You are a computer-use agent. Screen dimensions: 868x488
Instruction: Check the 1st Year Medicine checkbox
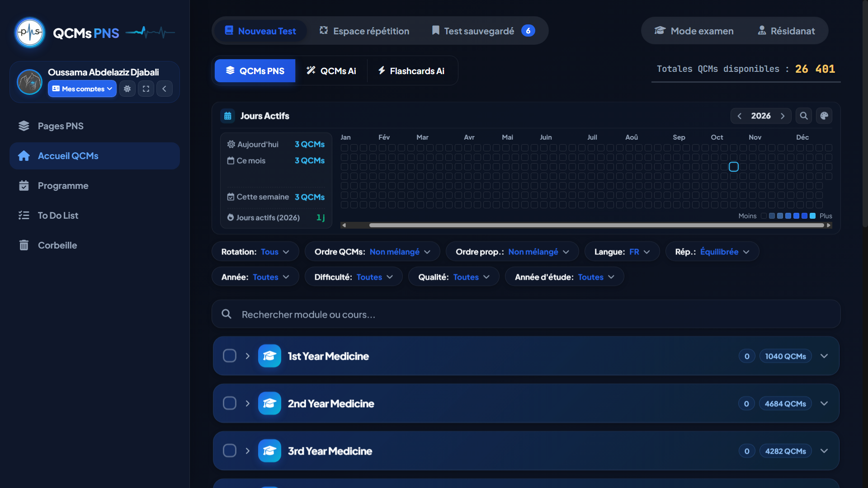click(230, 356)
